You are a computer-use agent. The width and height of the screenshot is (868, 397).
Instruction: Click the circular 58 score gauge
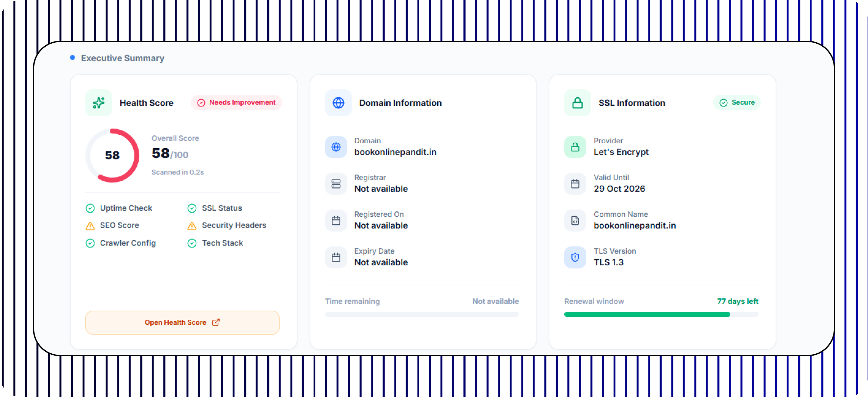(112, 155)
